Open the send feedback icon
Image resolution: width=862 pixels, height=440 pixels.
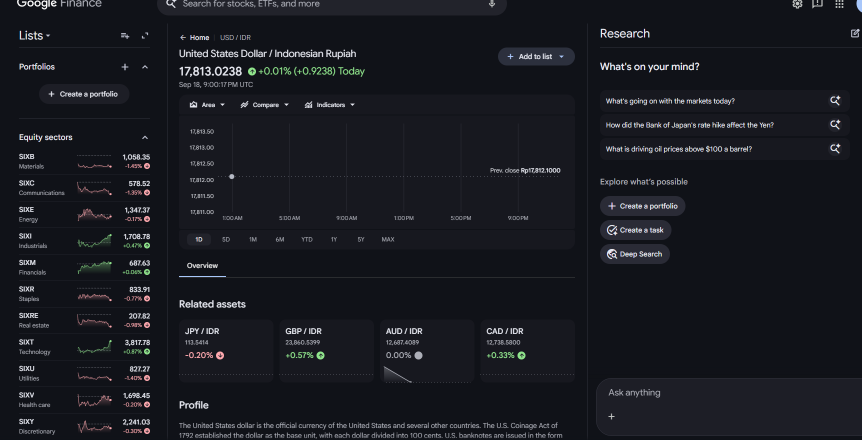pyautogui.click(x=817, y=4)
